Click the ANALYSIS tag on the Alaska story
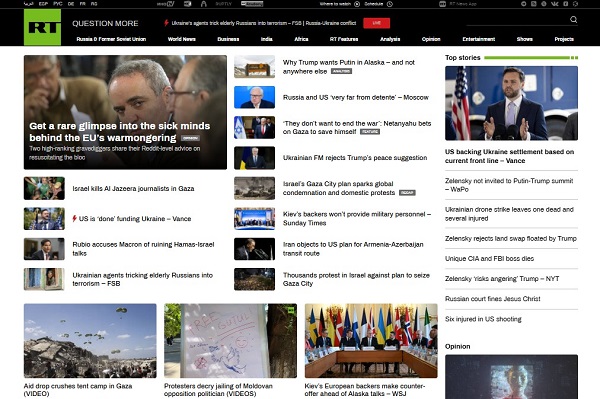Screen dimensions: 600x399 click(341, 72)
